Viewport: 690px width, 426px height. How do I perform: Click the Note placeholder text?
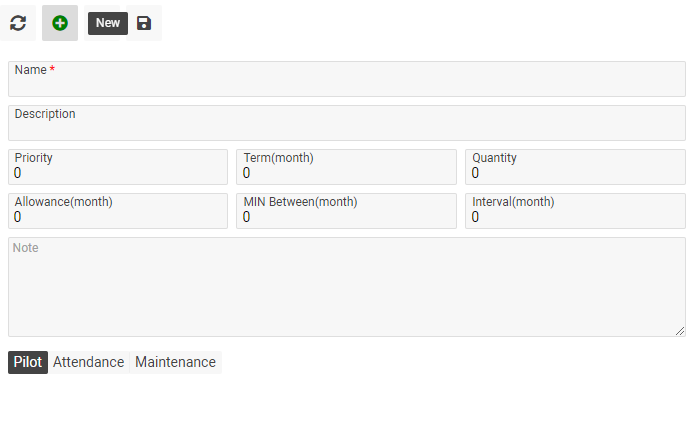click(x=26, y=247)
